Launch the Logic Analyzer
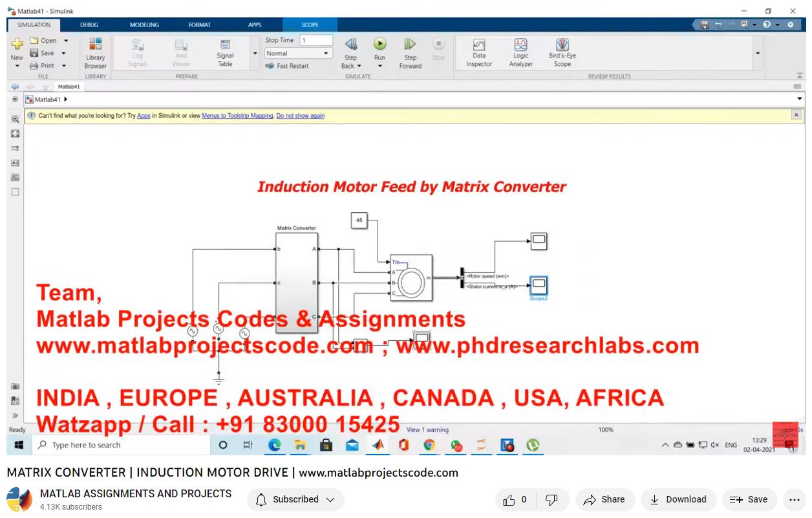The width and height of the screenshot is (812, 518). tap(520, 53)
